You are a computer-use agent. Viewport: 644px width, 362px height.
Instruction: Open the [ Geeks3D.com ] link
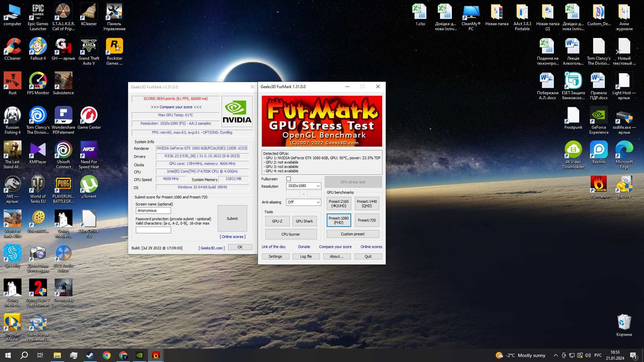212,248
